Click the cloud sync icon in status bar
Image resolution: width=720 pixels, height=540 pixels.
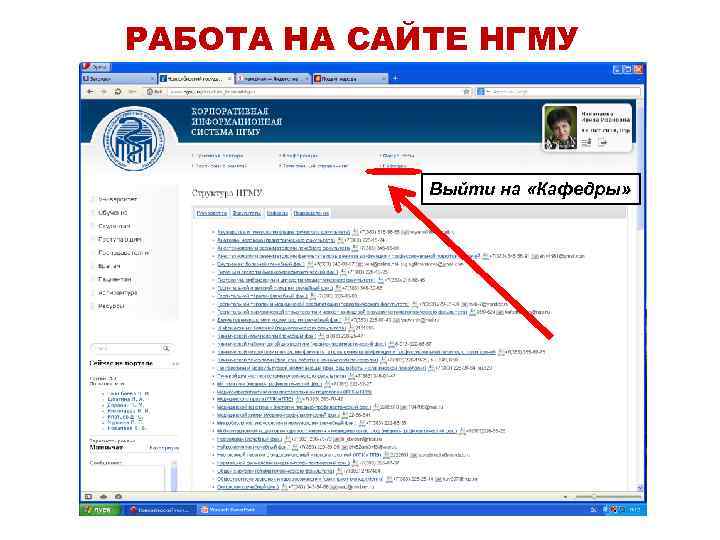point(104,496)
